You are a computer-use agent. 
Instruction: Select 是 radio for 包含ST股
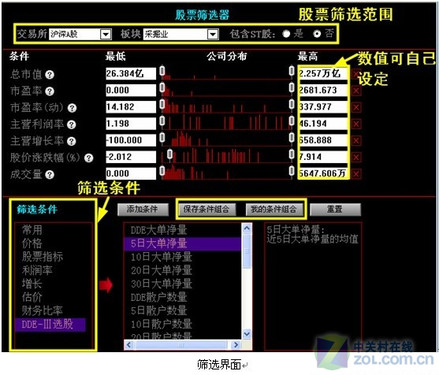tap(286, 34)
